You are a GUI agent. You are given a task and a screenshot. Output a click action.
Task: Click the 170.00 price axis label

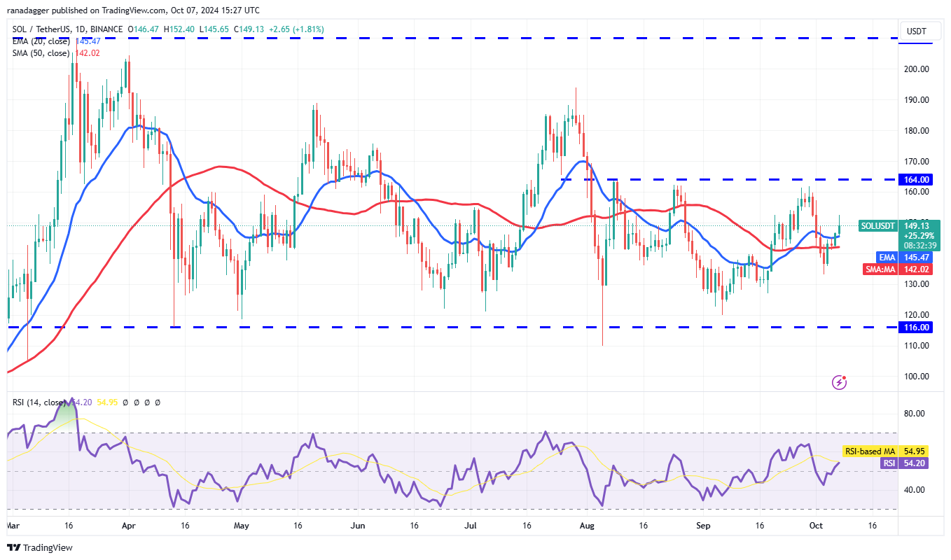pyautogui.click(x=916, y=162)
